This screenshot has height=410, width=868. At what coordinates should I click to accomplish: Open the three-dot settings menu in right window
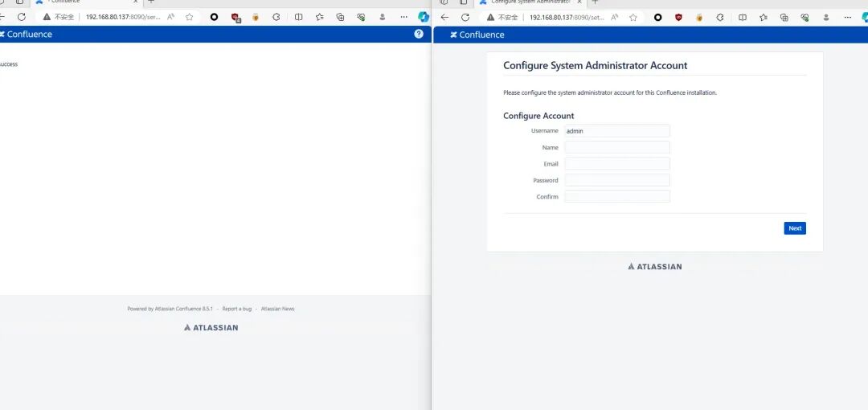(x=848, y=17)
